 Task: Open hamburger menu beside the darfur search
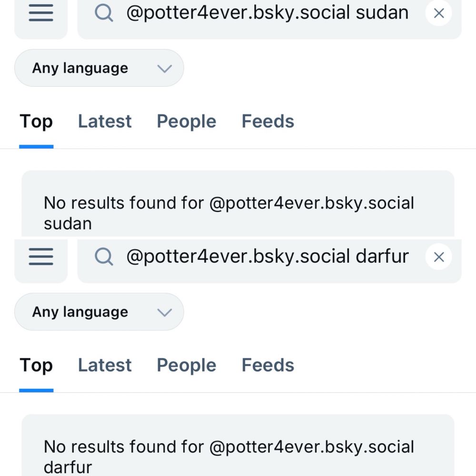pos(41,257)
